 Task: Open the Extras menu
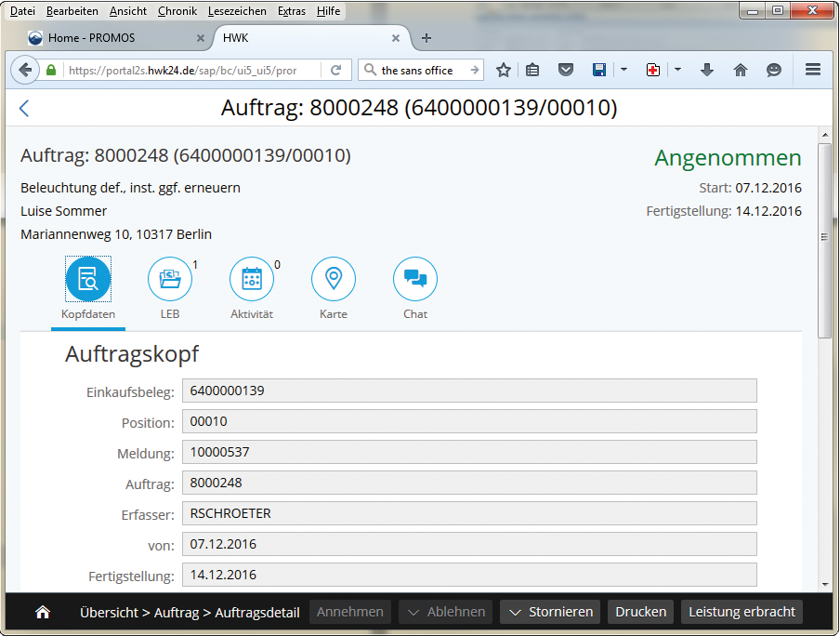(291, 11)
